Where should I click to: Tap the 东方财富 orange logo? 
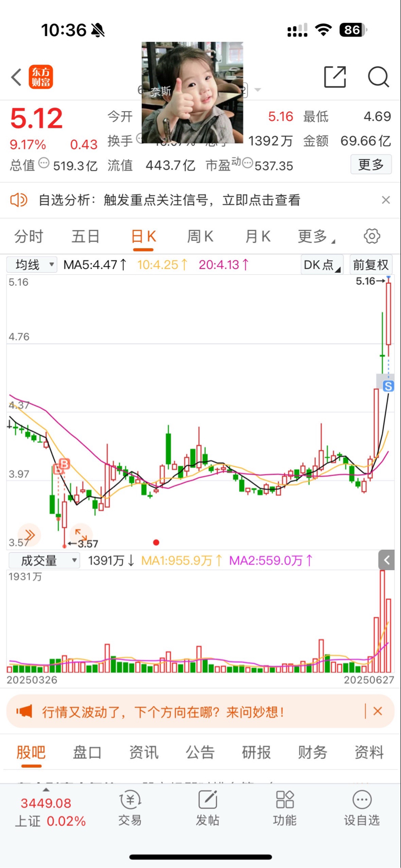pos(41,77)
